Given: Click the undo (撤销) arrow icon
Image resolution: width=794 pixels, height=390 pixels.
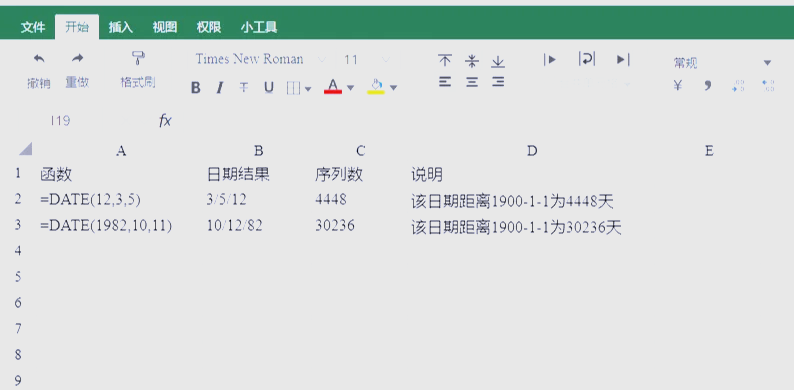Looking at the screenshot, I should [39, 59].
